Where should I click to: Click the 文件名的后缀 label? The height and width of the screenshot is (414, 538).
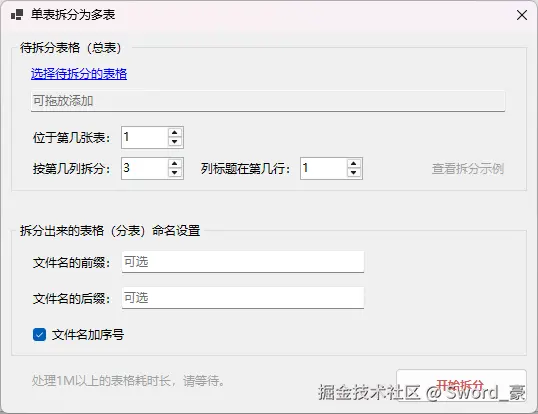[x=71, y=298]
